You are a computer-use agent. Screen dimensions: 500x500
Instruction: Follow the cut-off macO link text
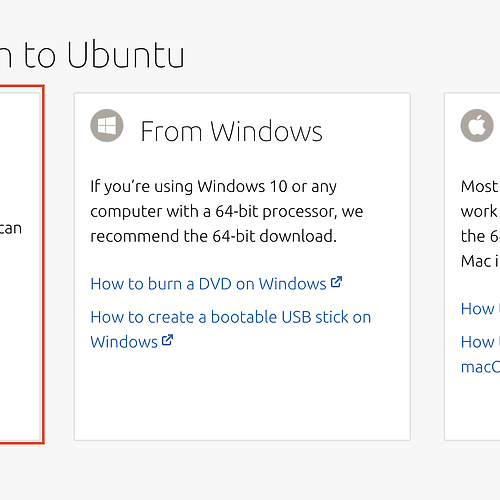480,367
